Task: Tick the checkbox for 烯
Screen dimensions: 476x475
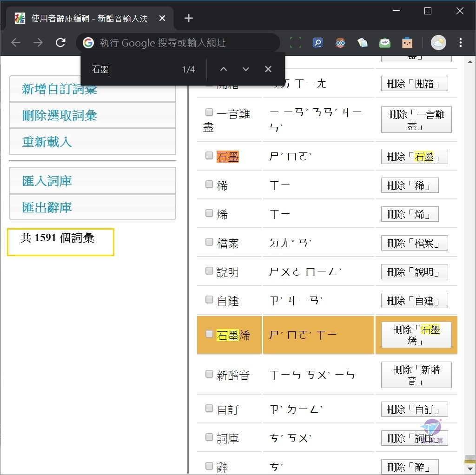Action: pyautogui.click(x=209, y=213)
